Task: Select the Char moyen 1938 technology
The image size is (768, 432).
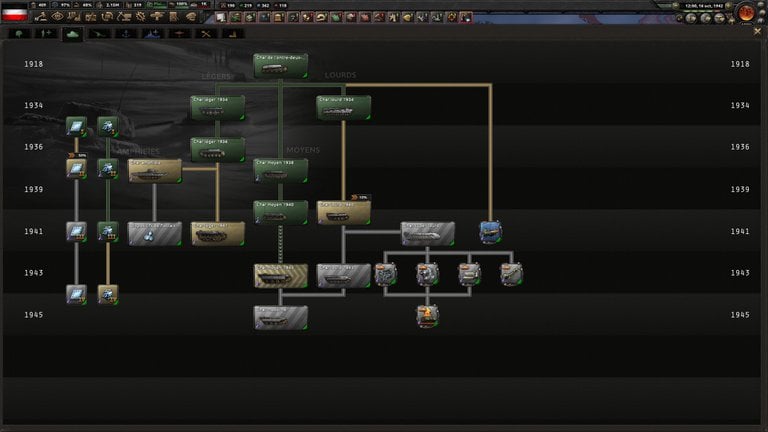Action: pos(281,171)
